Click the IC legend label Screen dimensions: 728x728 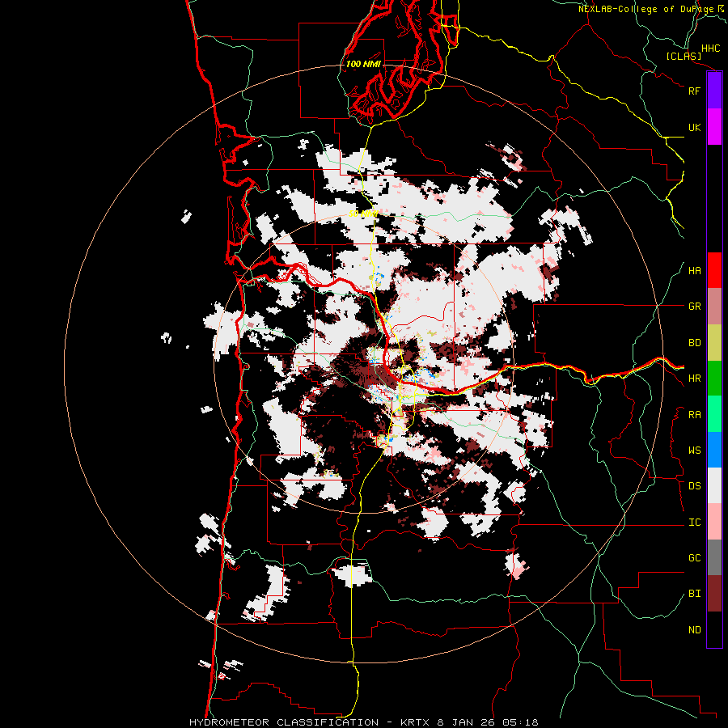(x=694, y=523)
